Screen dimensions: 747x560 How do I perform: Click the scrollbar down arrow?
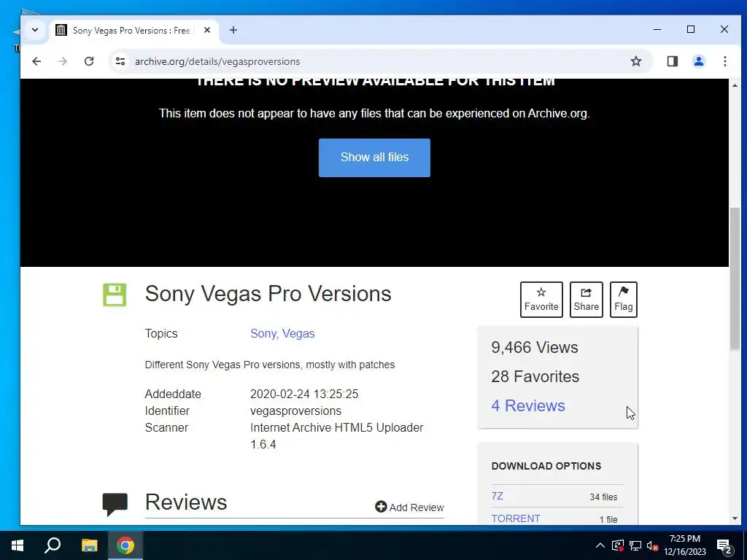[x=735, y=518]
